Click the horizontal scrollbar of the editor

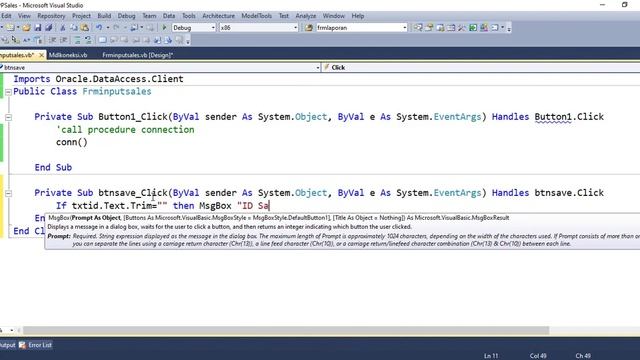tap(286, 330)
